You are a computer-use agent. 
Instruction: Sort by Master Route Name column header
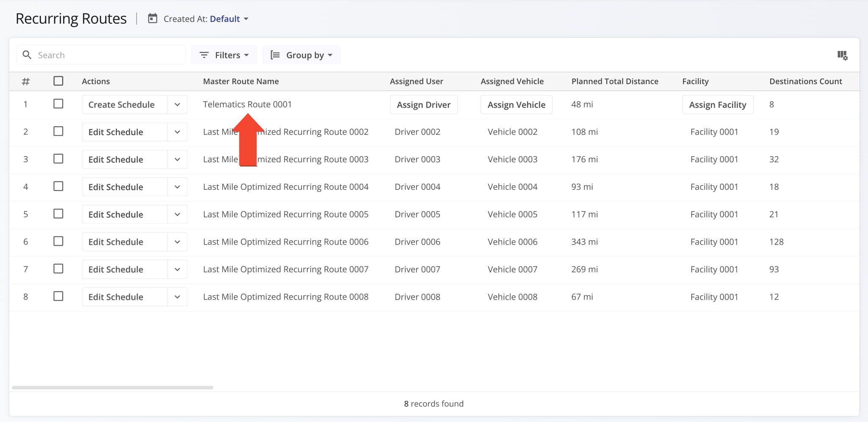[x=241, y=81]
